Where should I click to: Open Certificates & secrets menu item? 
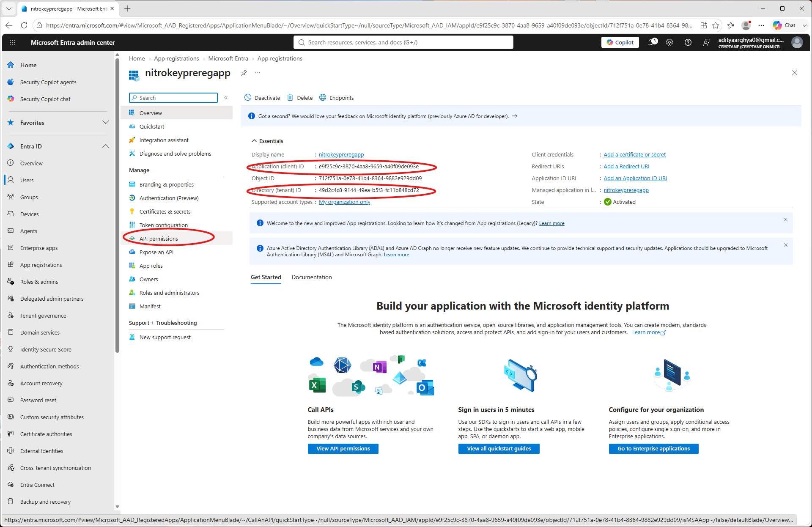[x=165, y=211]
